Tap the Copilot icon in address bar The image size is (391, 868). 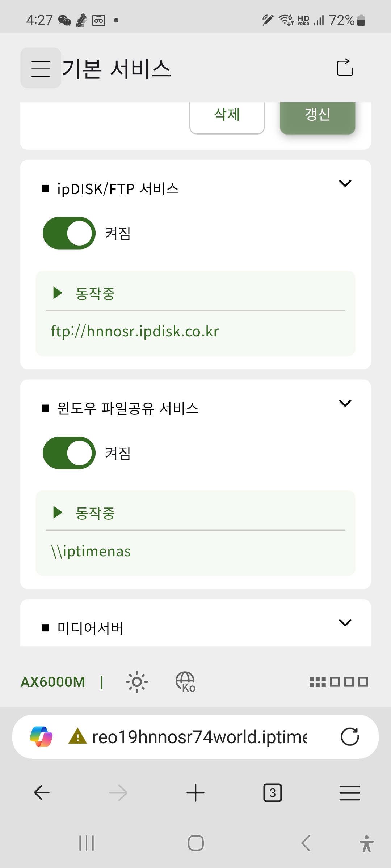click(41, 737)
